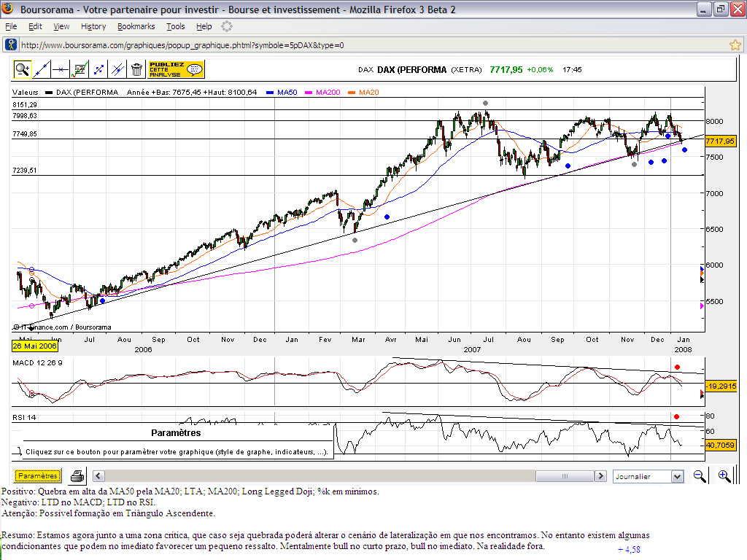
Task: Click the RSI 14 label
Action: 24,418
